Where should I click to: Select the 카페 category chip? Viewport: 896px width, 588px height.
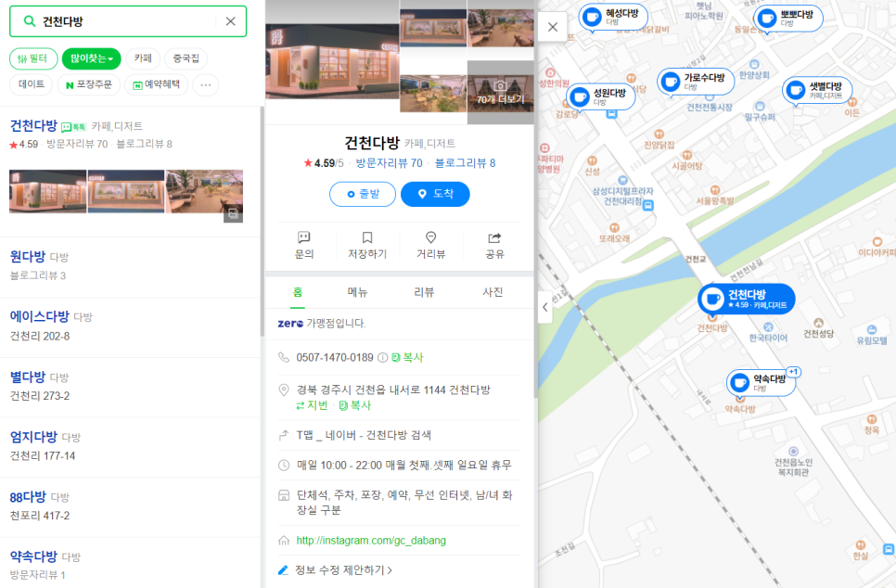(x=143, y=58)
